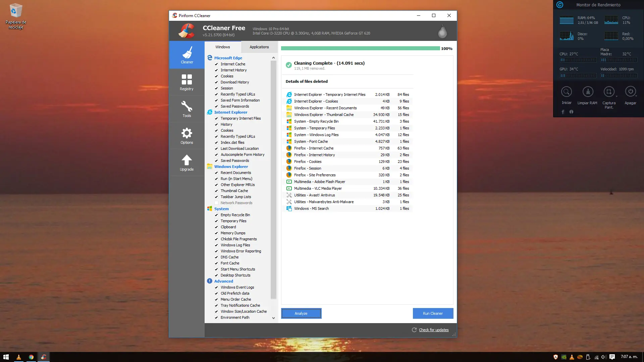Image resolution: width=644 pixels, height=362 pixels.
Task: Click the green cleaning progress bar
Action: [x=360, y=49]
